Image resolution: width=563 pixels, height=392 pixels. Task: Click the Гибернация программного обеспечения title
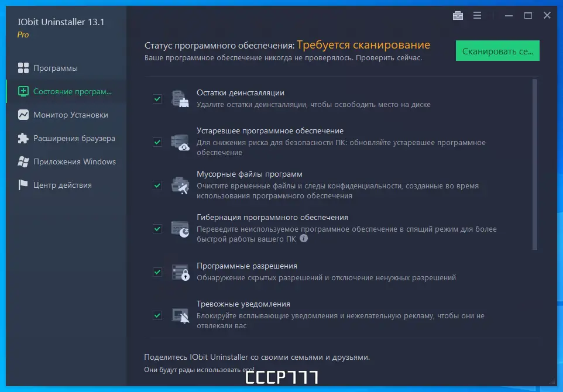[272, 217]
